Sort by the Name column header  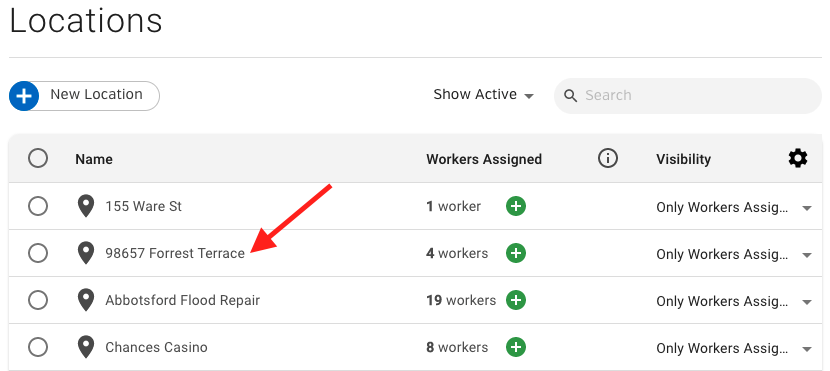click(94, 159)
